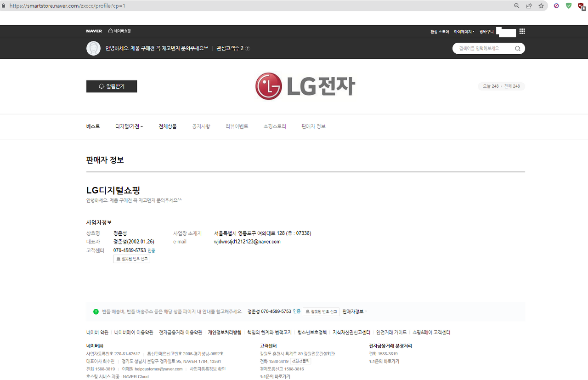Click 잘못된 번호 신고 in the return notice bar
Image resolution: width=588 pixels, height=380 pixels.
321,312
